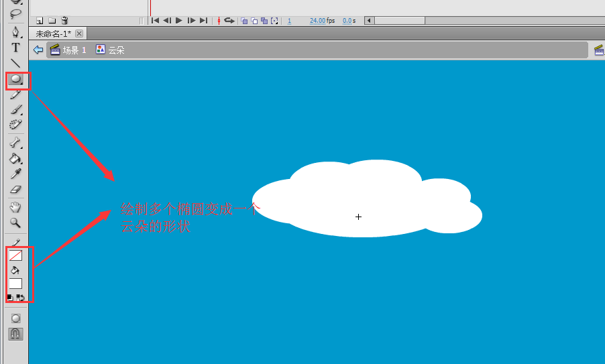Image resolution: width=605 pixels, height=364 pixels.
Task: Return to 场景 1 in breadcrumb
Action: [68, 50]
